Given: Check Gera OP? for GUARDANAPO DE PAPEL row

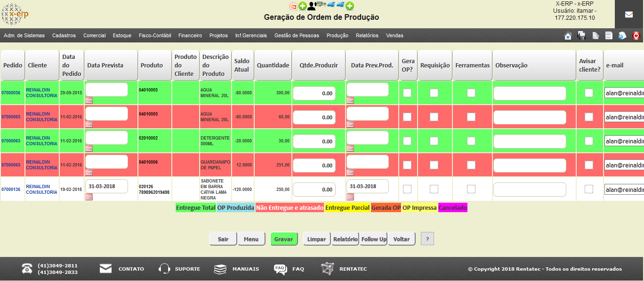Looking at the screenshot, I should 407,165.
